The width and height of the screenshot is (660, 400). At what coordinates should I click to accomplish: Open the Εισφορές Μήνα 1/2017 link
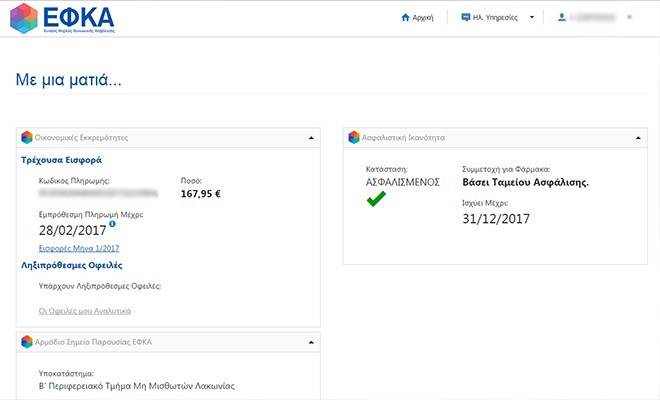[x=79, y=248]
